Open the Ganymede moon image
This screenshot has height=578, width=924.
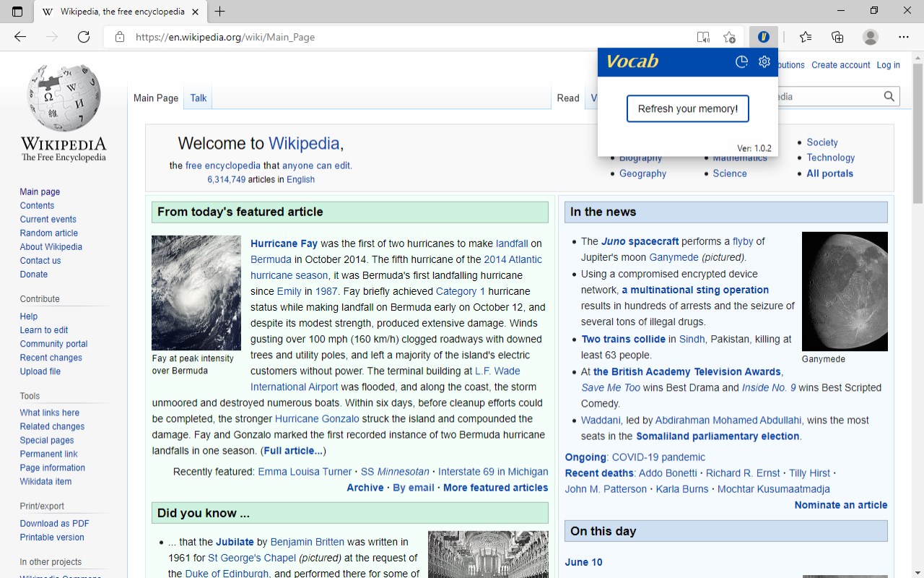(845, 291)
